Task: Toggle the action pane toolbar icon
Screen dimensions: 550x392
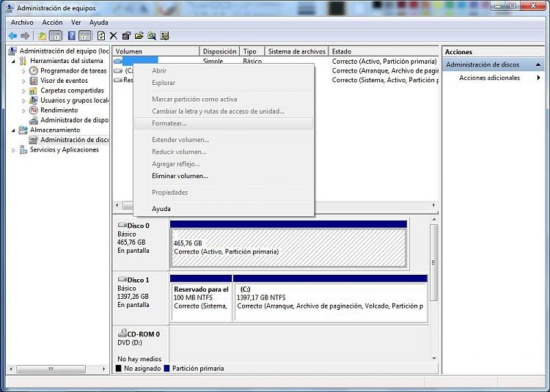Action: [85, 36]
